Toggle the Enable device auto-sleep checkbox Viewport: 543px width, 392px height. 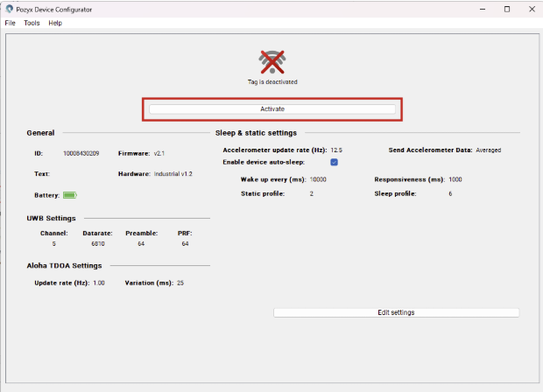[x=334, y=162]
